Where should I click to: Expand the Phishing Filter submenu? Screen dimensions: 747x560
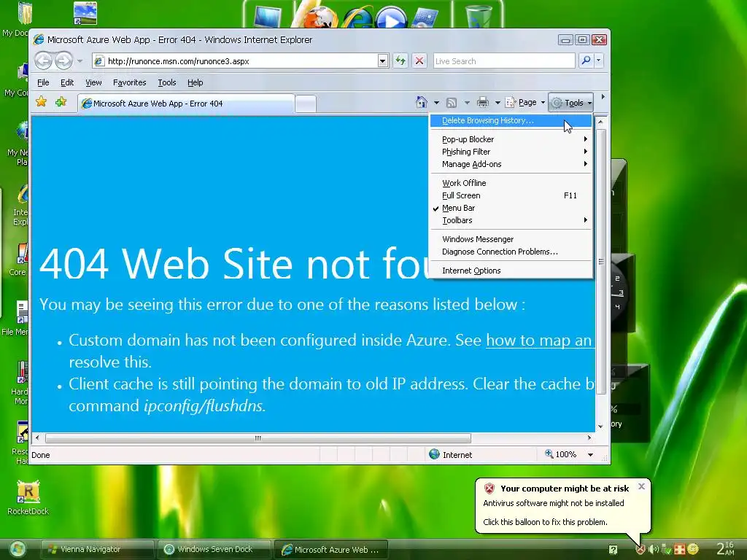pyautogui.click(x=511, y=152)
